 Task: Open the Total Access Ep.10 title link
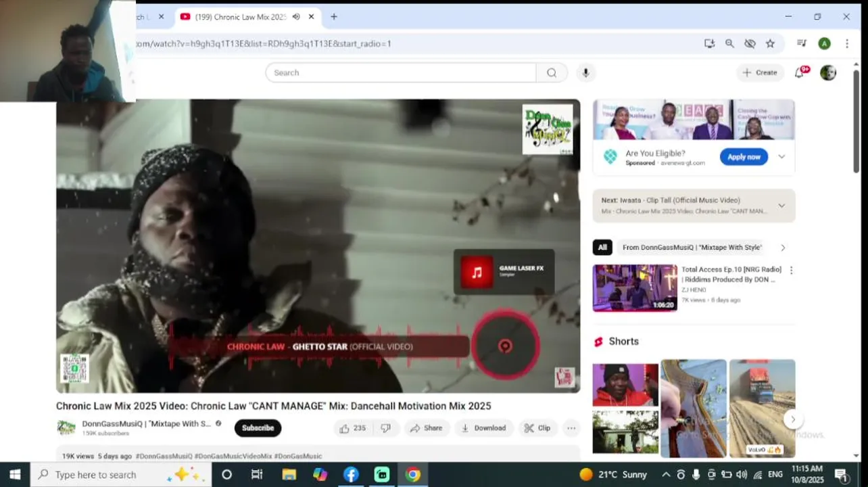(731, 275)
